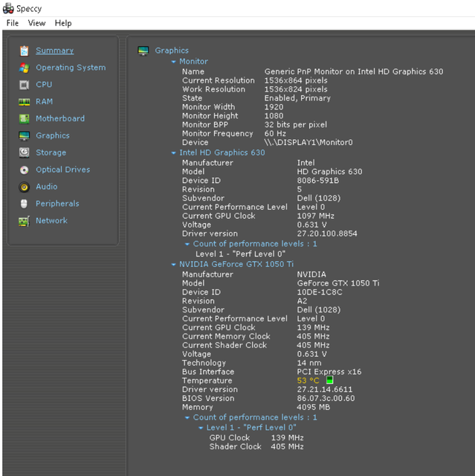Click the Optical Drives disc icon
Viewport: 475px width, 476px height.
coord(25,170)
